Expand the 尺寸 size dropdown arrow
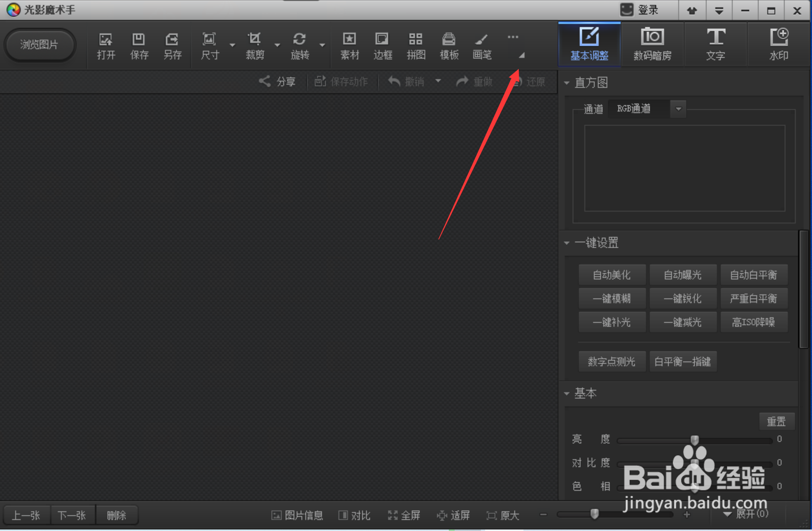Screen dimensions: 812x531 232,46
